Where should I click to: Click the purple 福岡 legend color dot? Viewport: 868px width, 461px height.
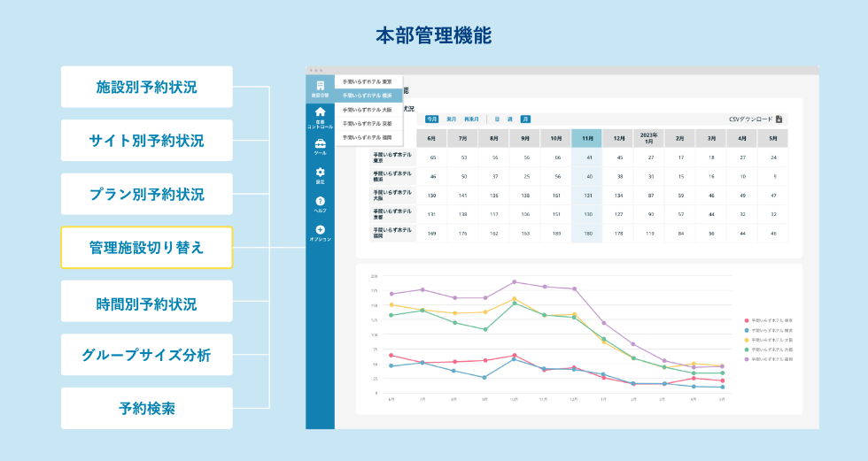[747, 359]
